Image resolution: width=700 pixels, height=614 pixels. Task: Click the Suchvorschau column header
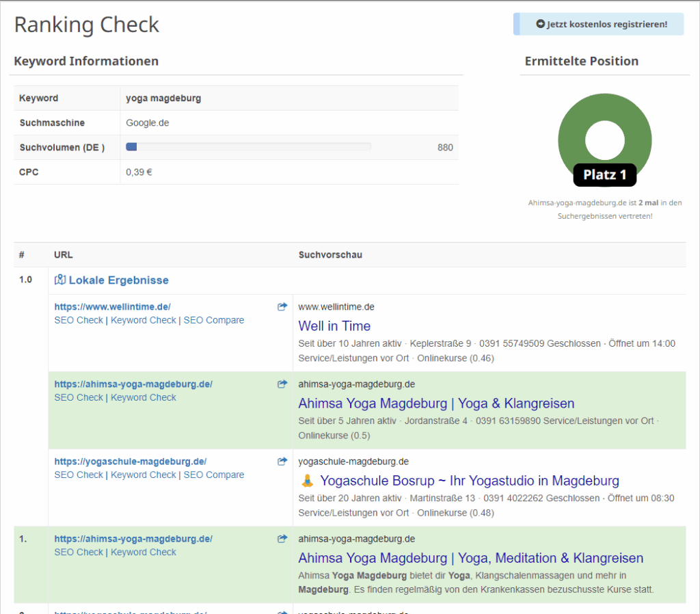330,255
